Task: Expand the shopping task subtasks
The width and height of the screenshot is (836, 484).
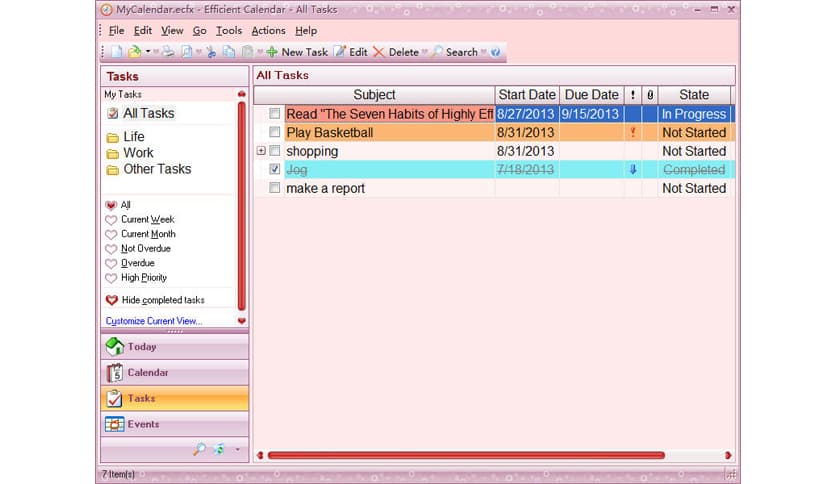Action: point(261,151)
